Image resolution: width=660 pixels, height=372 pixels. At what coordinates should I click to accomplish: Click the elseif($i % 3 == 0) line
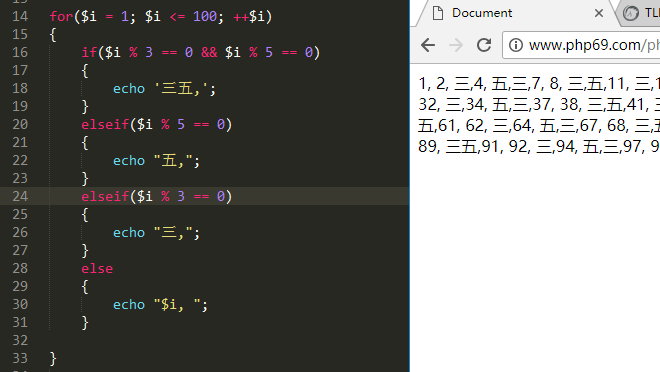(157, 196)
